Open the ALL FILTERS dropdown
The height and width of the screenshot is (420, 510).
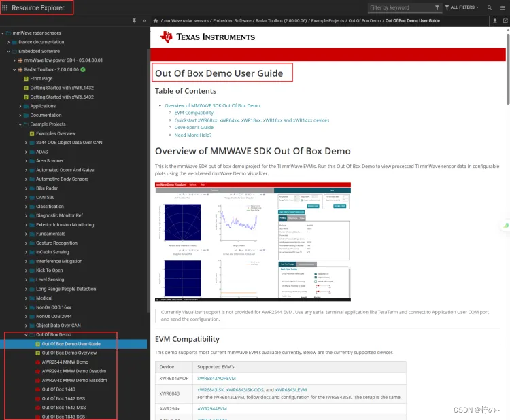tap(462, 7)
